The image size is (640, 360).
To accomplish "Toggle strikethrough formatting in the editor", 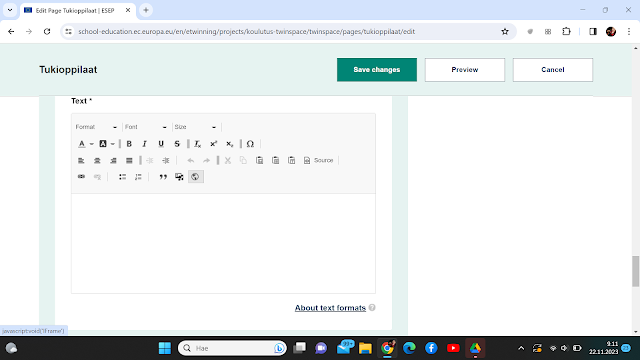I will pyautogui.click(x=177, y=144).
